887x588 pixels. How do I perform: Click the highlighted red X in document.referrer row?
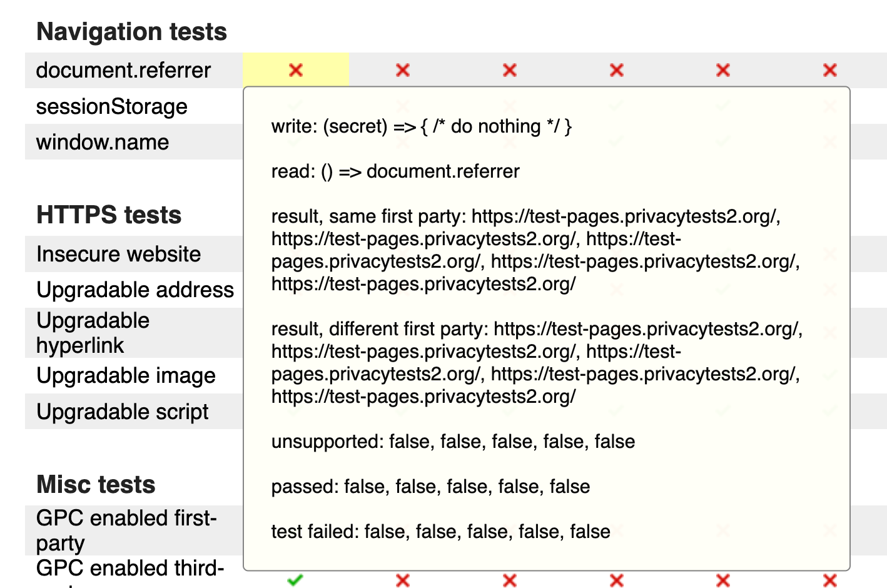click(x=296, y=70)
